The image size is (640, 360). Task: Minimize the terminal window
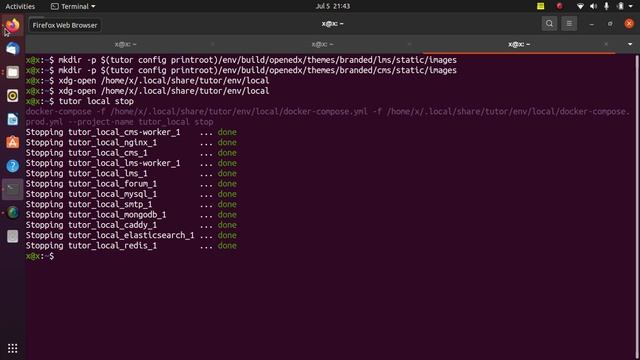tap(591, 24)
